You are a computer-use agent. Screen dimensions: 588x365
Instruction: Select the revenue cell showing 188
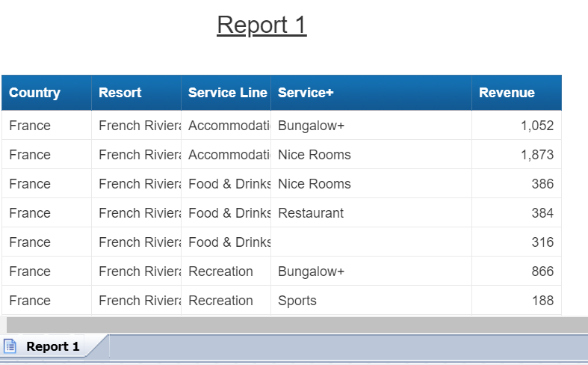[542, 301]
